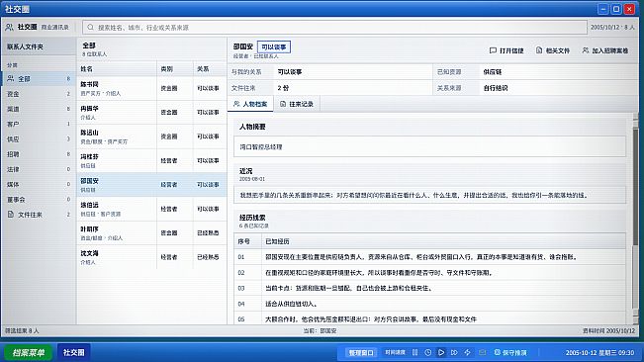Open the 人物档案 tab

click(x=250, y=104)
